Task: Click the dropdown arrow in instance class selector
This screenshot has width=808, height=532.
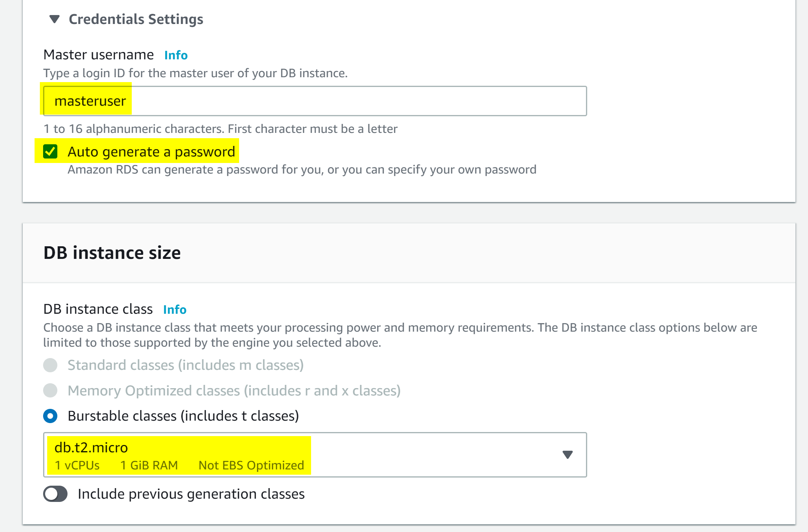Action: (x=567, y=455)
